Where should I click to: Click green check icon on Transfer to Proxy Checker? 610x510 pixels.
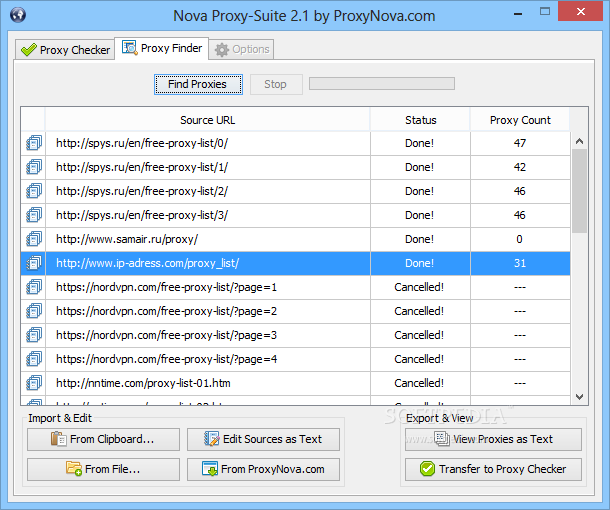tap(427, 469)
